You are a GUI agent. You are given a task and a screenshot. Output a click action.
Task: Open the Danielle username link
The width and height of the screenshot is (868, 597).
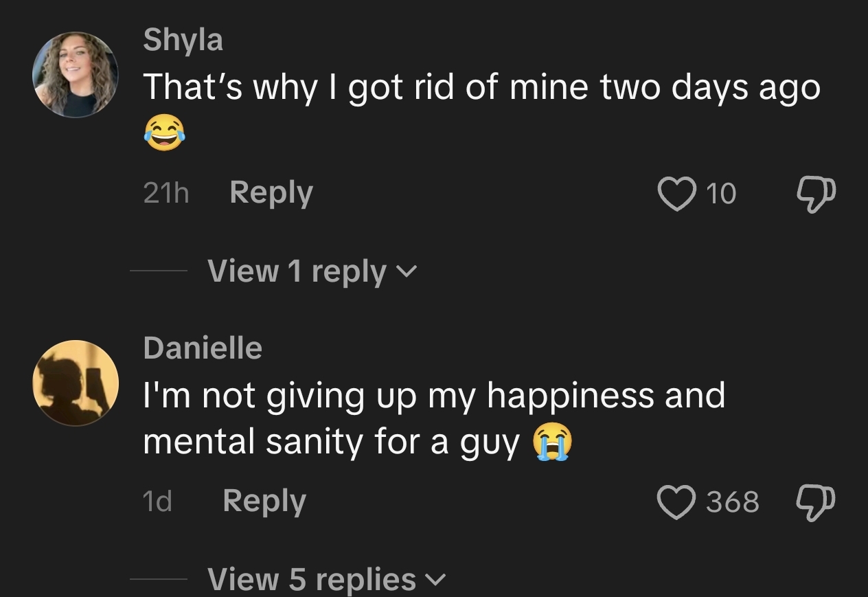point(203,348)
